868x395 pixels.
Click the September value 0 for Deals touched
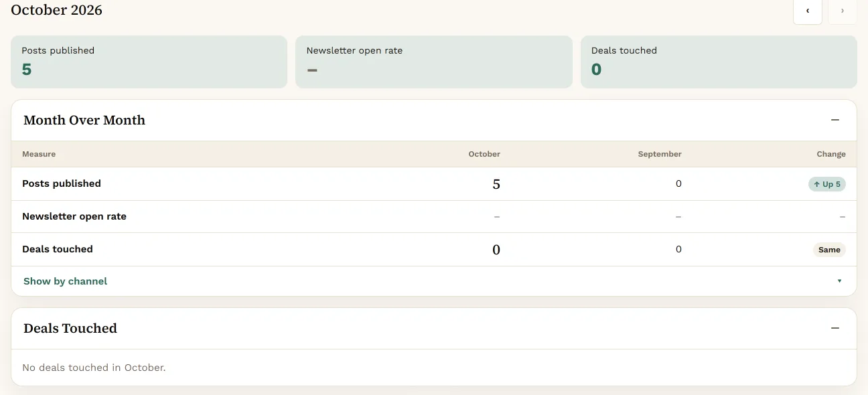pos(678,249)
